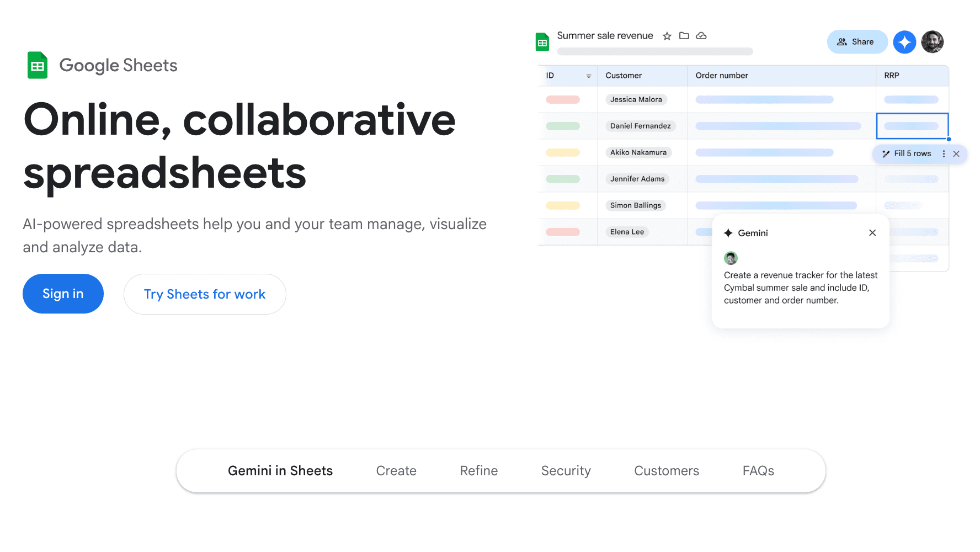Image resolution: width=980 pixels, height=552 pixels.
Task: Apply Fill 5 rows suggestion
Action: 912,154
